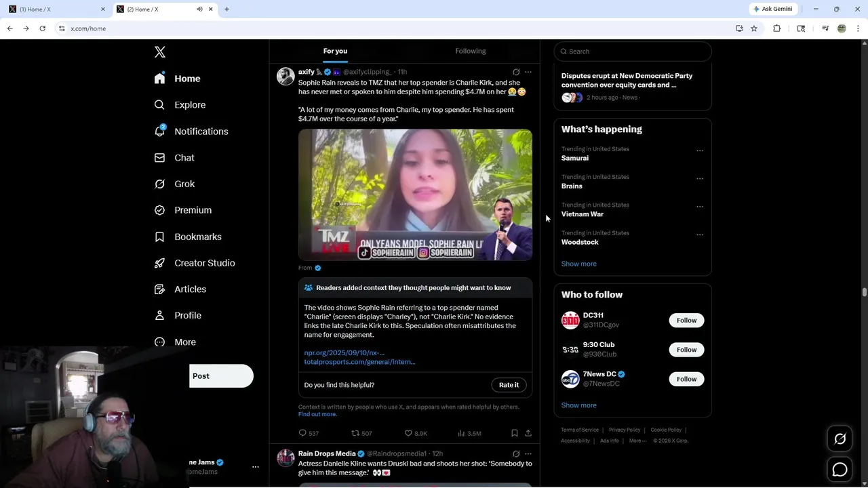Click the floating Grok button
868x488 pixels.
840,439
